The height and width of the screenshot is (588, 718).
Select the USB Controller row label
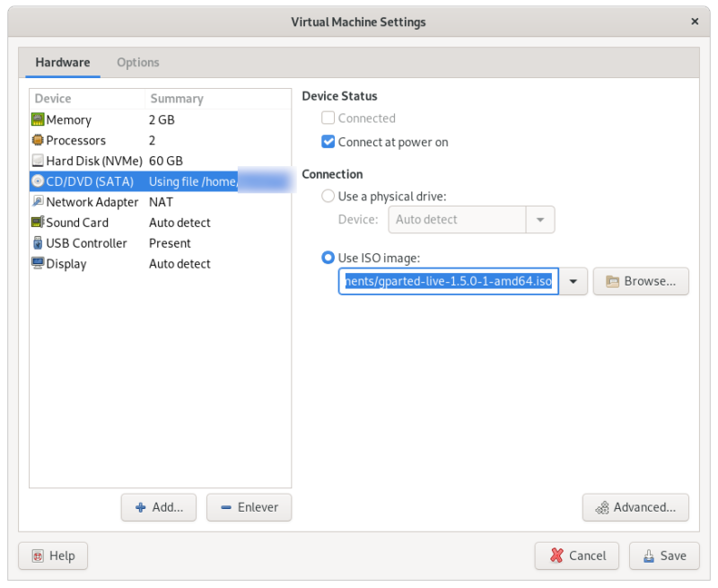click(86, 243)
